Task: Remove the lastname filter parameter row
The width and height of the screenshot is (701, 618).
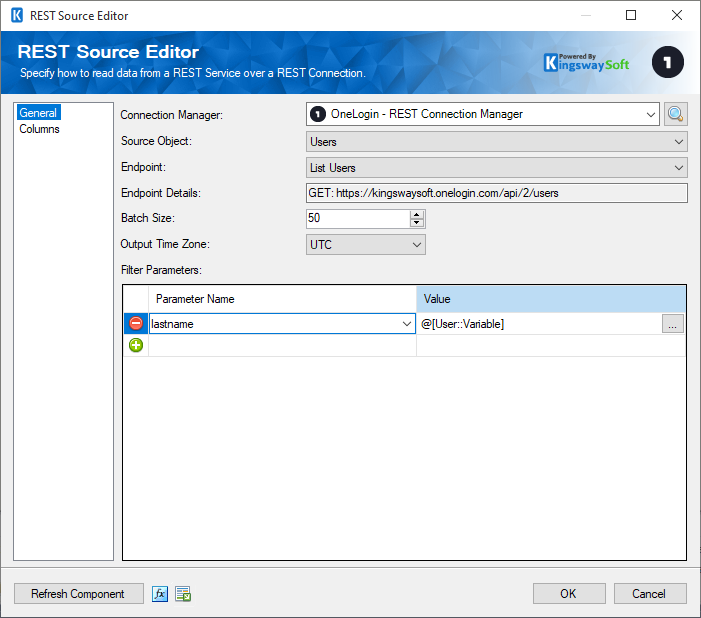Action: coord(136,323)
